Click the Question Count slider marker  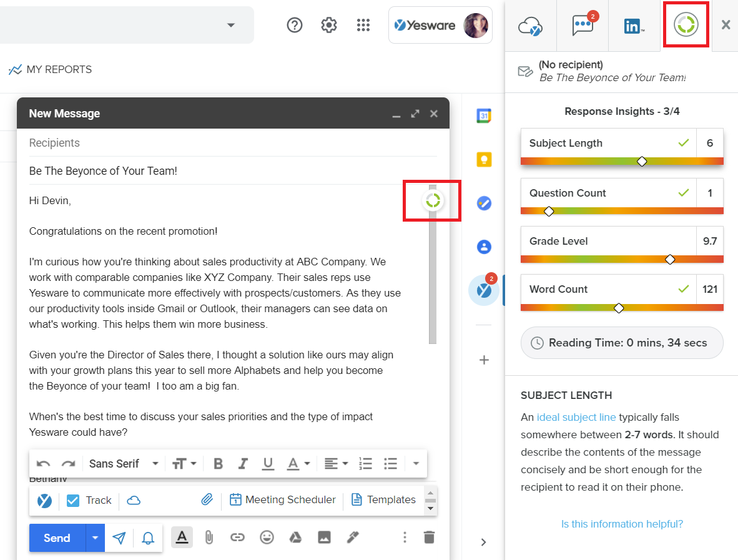tap(549, 211)
